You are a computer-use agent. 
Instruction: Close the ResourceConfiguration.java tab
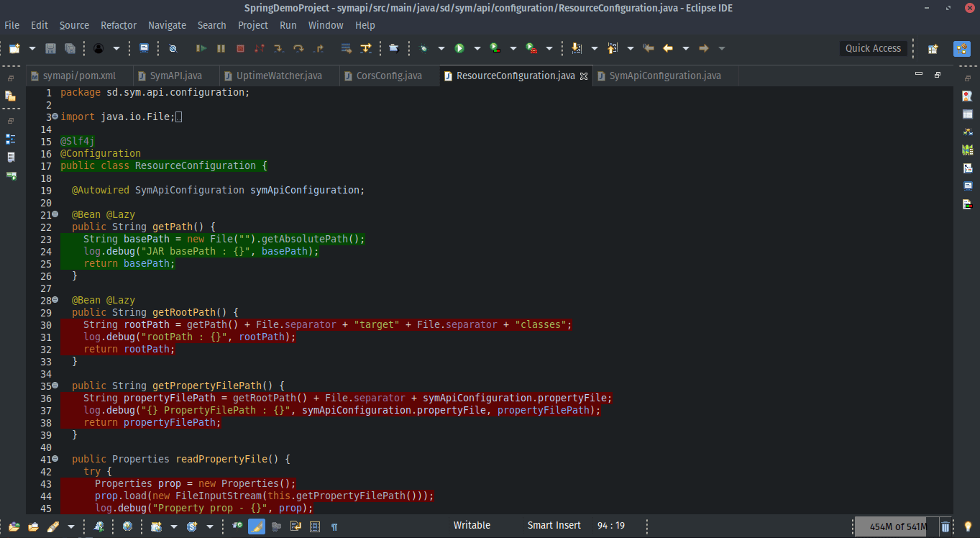coord(584,76)
